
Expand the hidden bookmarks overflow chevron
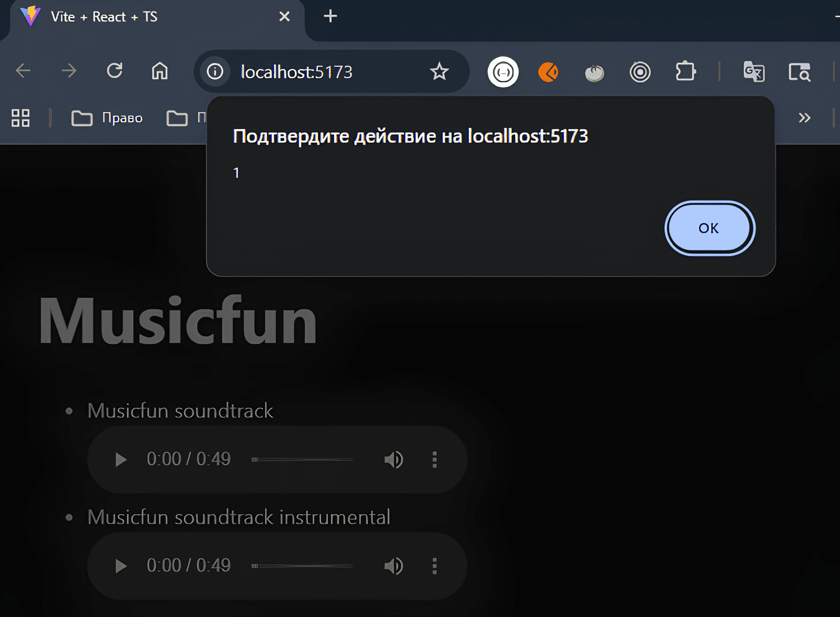[x=804, y=118]
